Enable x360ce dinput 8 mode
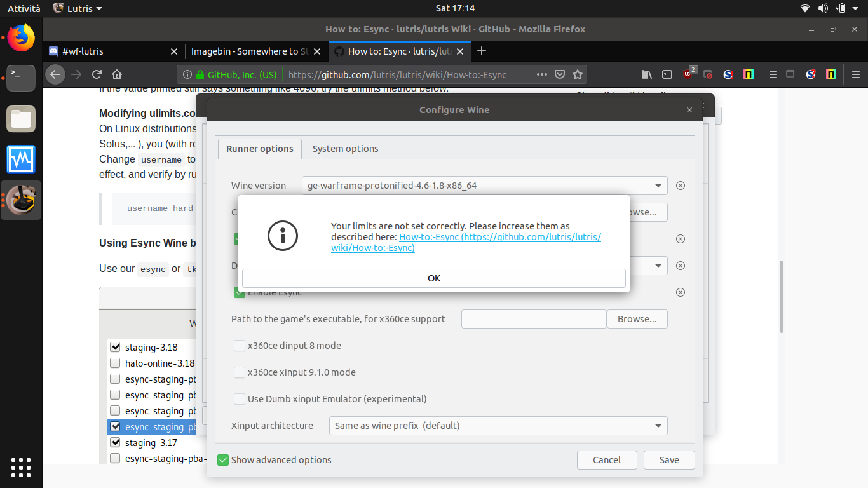868x488 pixels. [x=240, y=346]
